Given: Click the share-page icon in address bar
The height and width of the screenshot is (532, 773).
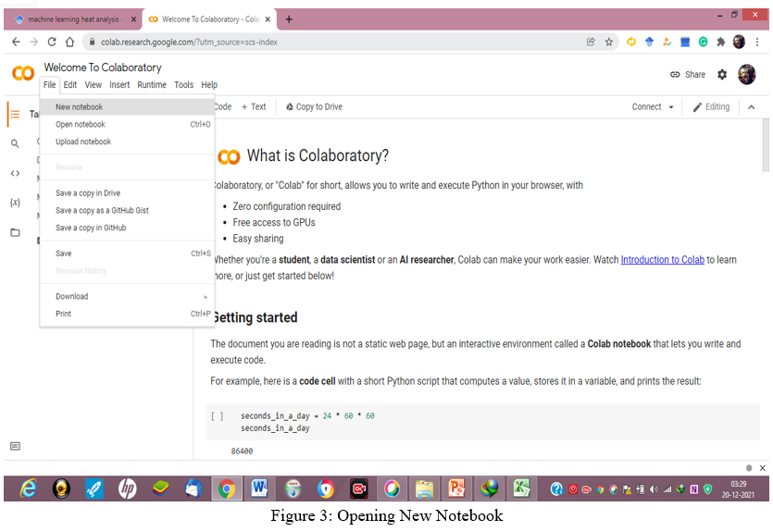Looking at the screenshot, I should point(591,42).
